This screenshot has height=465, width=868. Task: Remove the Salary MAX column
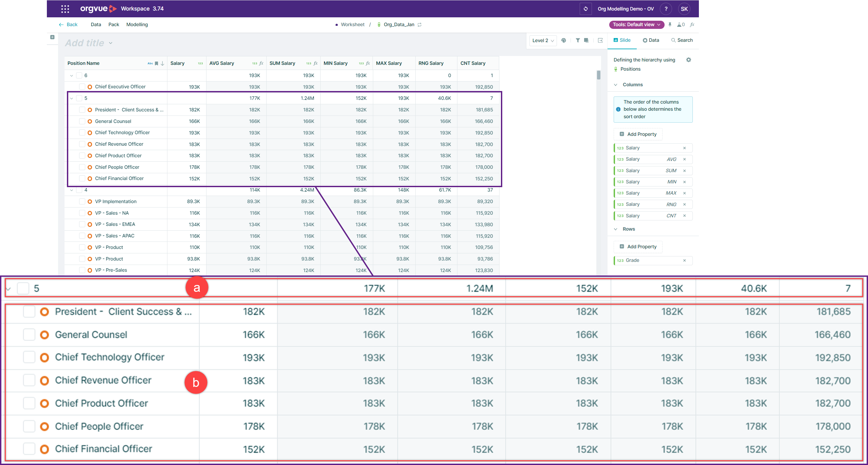(x=685, y=193)
